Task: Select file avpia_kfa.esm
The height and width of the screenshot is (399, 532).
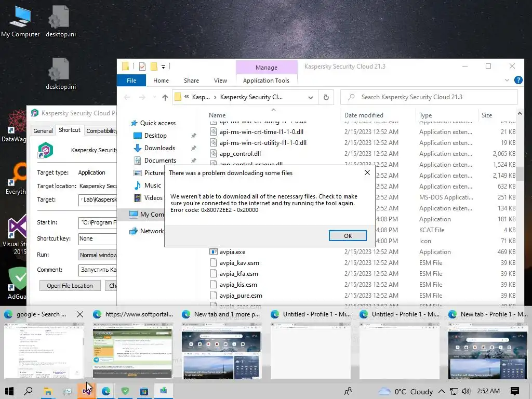Action: tap(238, 274)
